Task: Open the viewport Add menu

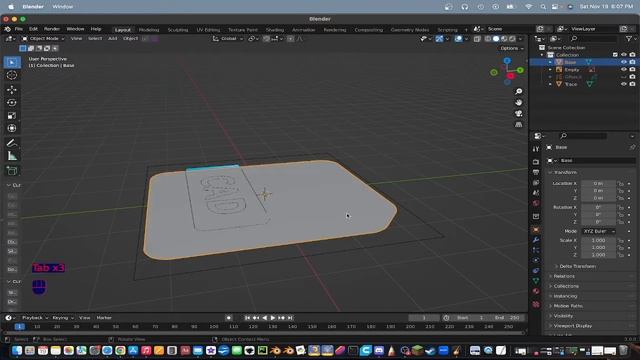Action: pos(112,39)
